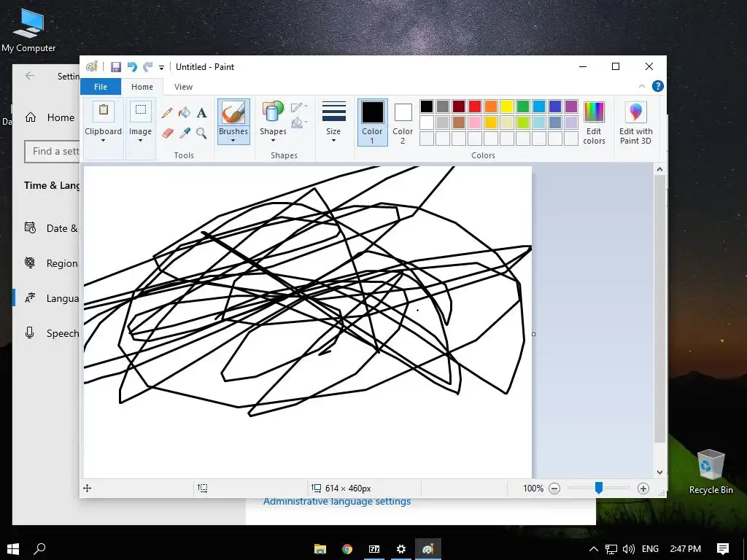Open Edit with Paint 3D
747x560 pixels.
point(635,123)
